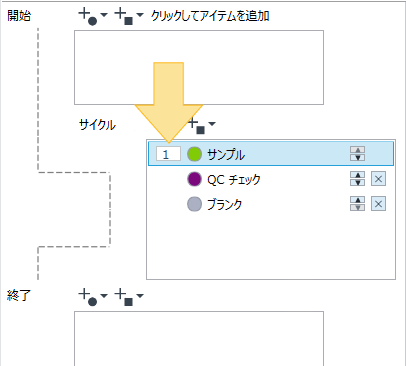Click the purple QC チェック color circle
Screen dimensions: 406x366
coord(194,179)
